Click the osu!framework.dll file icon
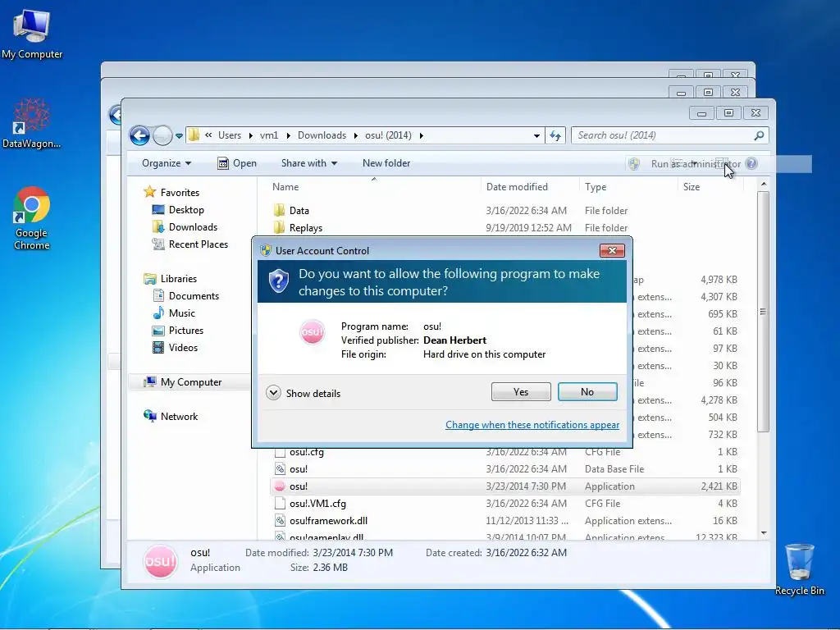The image size is (840, 630). (279, 520)
